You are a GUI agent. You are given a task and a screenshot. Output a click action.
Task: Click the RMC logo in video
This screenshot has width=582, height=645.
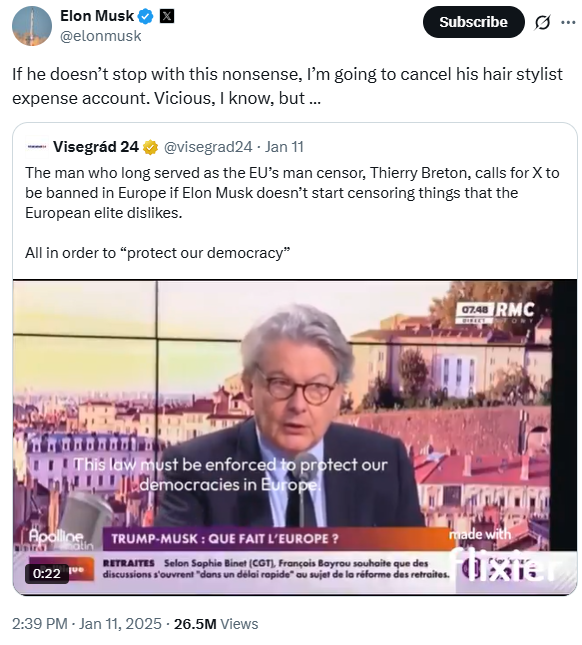[515, 310]
